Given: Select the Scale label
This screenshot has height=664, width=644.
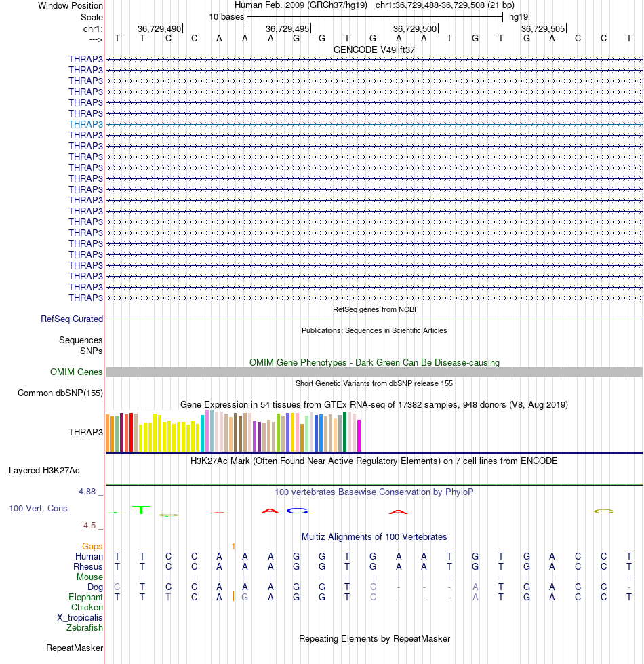Looking at the screenshot, I should click(x=92, y=17).
